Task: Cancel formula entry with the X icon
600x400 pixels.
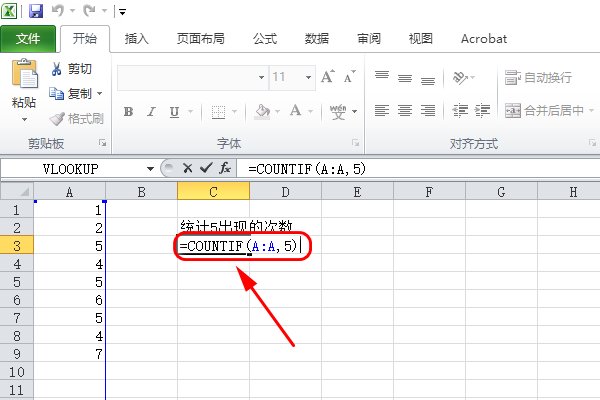Action: 188,168
